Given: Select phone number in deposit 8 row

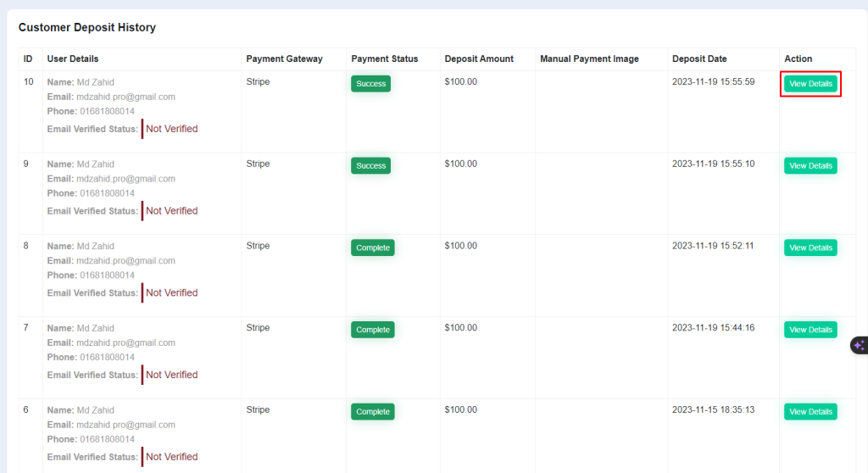Looking at the screenshot, I should point(107,275).
